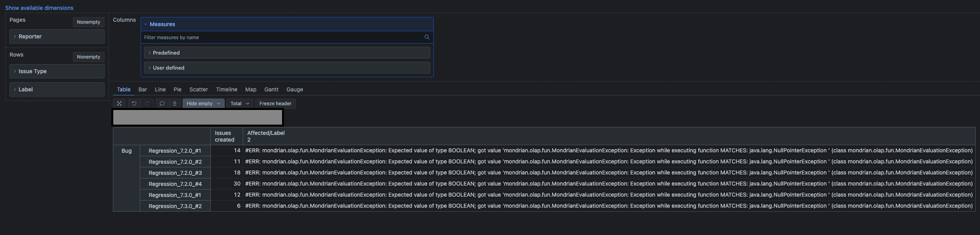The height and width of the screenshot is (235, 980).
Task: Switch to the Gantt tab
Action: 271,89
